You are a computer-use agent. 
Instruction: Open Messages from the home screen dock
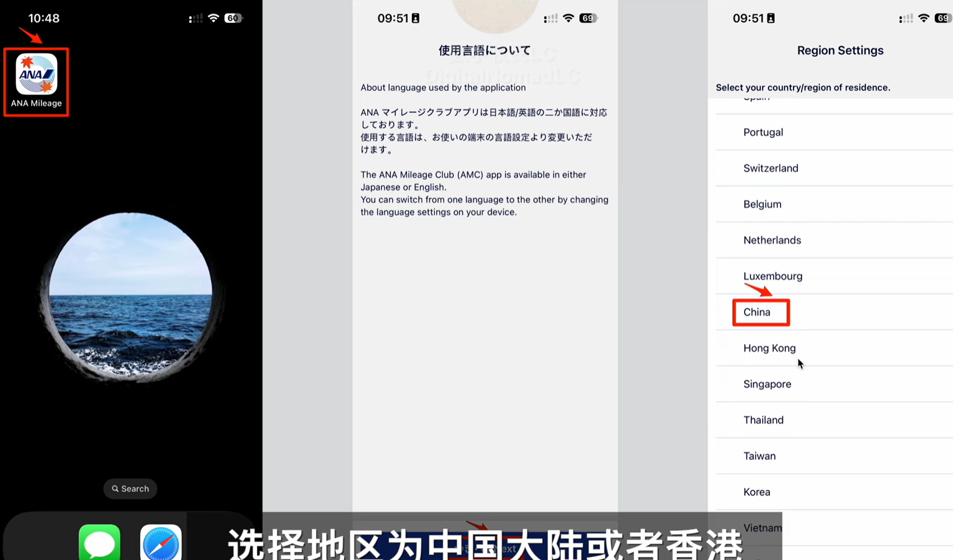pos(99,543)
